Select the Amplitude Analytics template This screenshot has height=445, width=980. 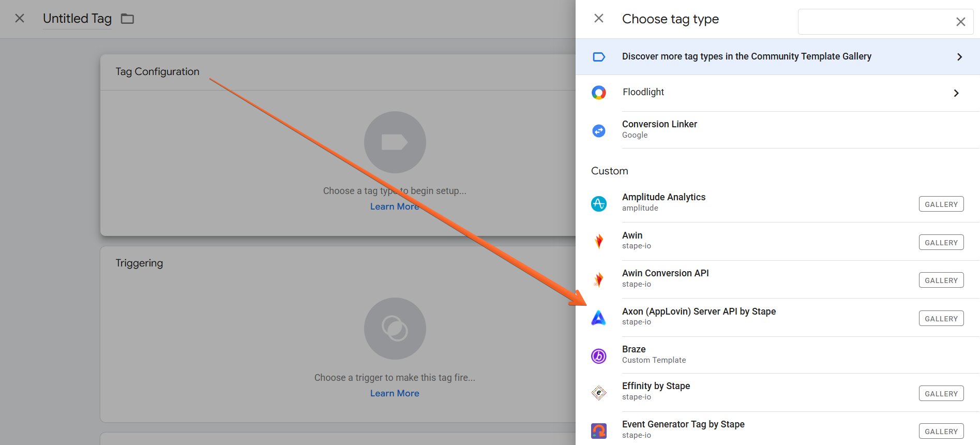tap(778, 203)
